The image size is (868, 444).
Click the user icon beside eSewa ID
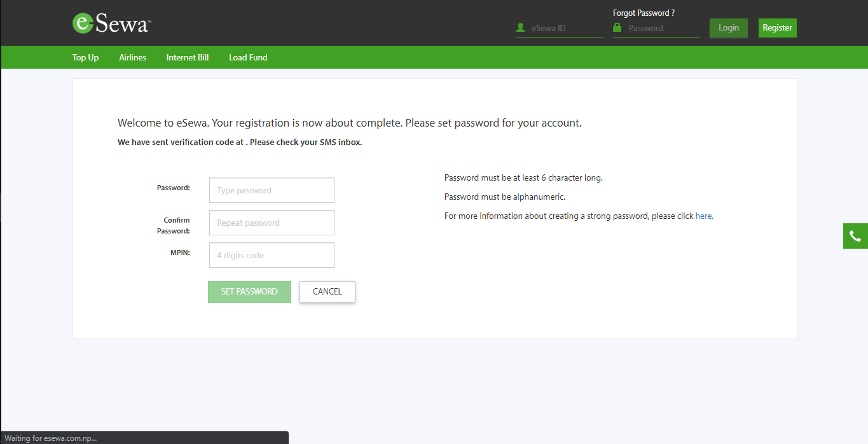521,28
